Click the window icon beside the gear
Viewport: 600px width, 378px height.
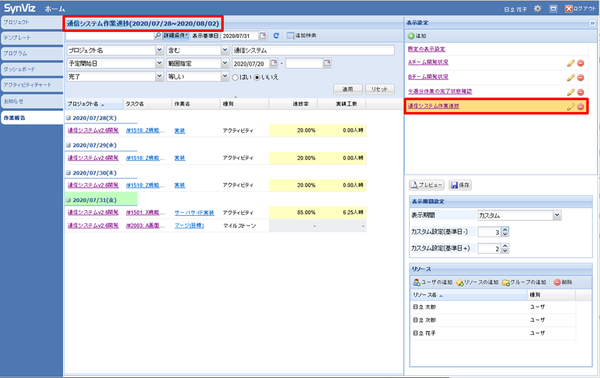[x=553, y=8]
